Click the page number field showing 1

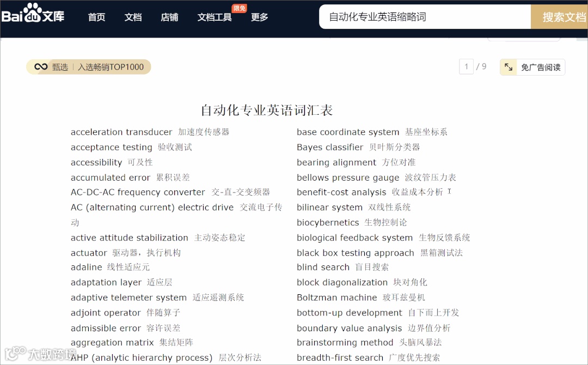466,67
